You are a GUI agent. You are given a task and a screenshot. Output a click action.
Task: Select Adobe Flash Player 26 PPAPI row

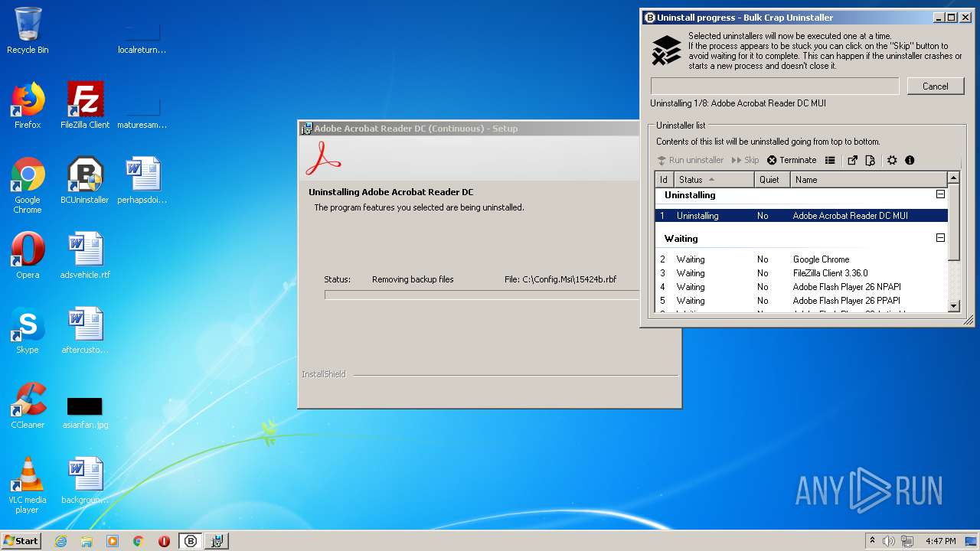point(802,301)
